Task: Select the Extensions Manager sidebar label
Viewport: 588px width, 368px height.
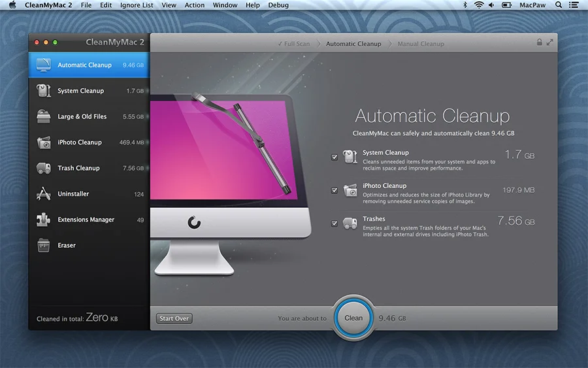Action: [x=86, y=220]
